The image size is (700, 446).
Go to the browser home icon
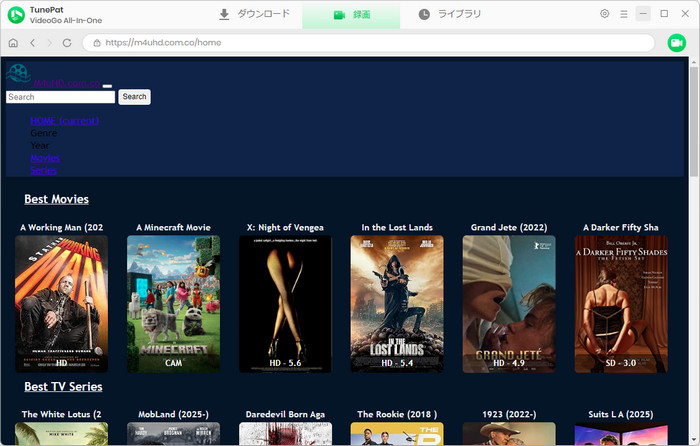tap(13, 43)
